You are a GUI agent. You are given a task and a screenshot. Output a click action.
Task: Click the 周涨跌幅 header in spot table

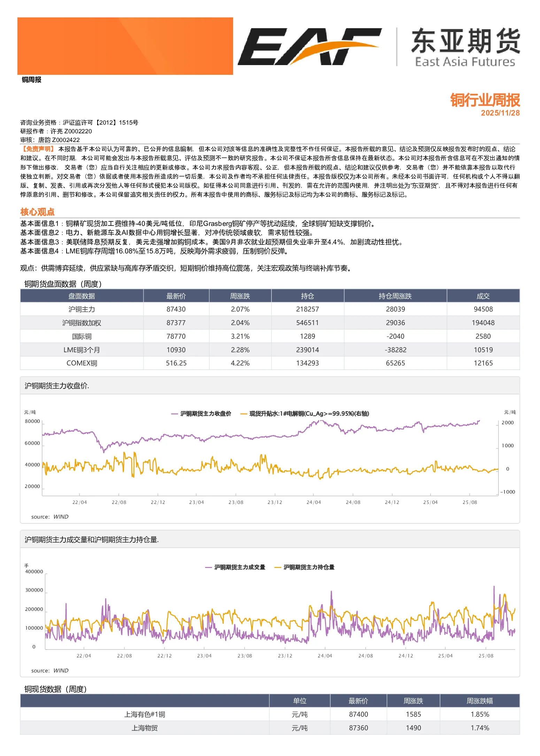click(x=480, y=701)
